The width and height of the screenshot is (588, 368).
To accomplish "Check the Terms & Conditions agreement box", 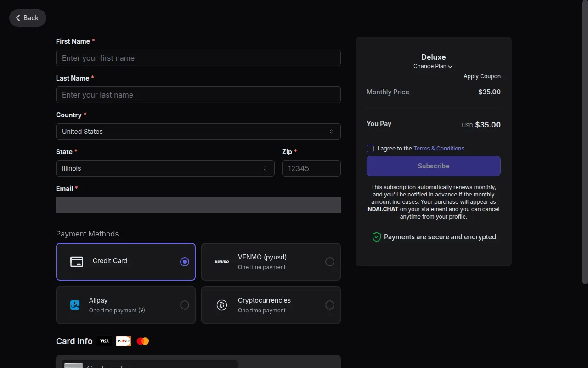I will coord(370,149).
